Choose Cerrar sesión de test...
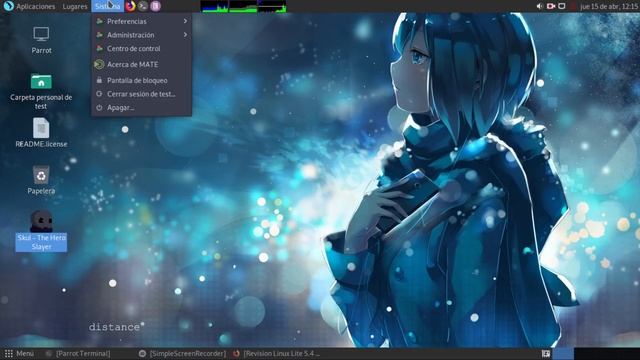The image size is (640, 360). point(141,94)
